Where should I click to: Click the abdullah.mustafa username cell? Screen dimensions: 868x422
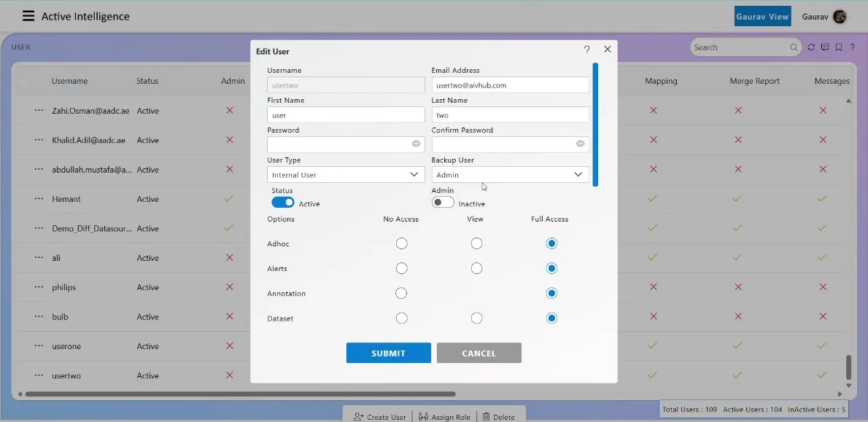tap(92, 169)
